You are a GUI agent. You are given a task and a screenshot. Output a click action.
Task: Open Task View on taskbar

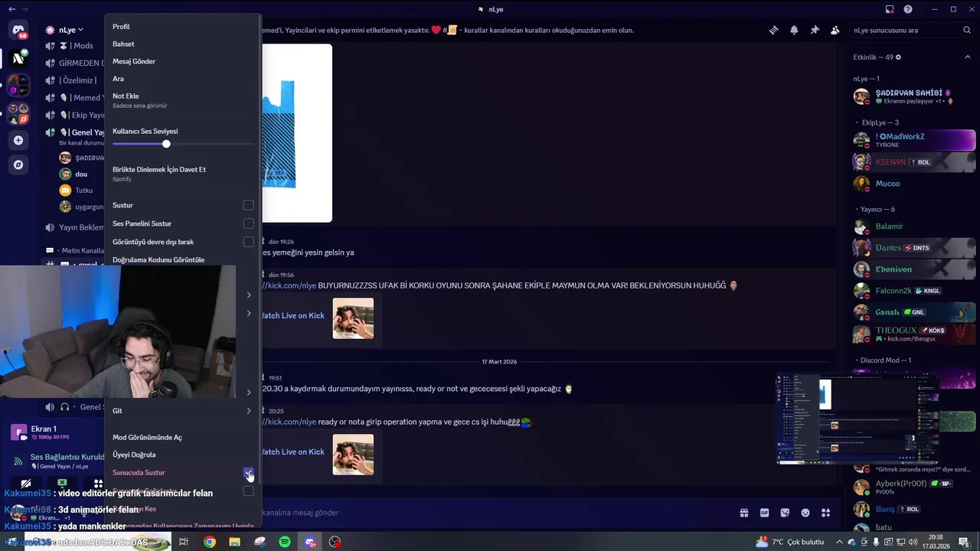pos(184,542)
